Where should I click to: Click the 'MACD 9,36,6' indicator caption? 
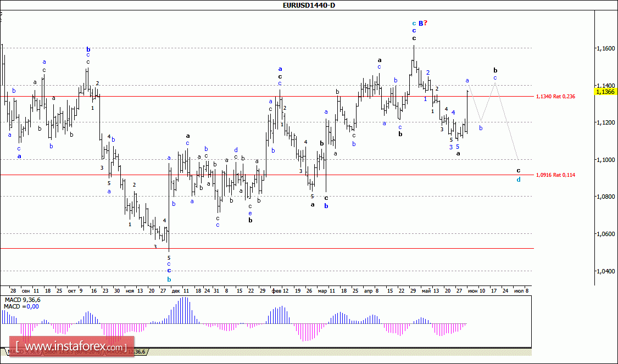22,300
